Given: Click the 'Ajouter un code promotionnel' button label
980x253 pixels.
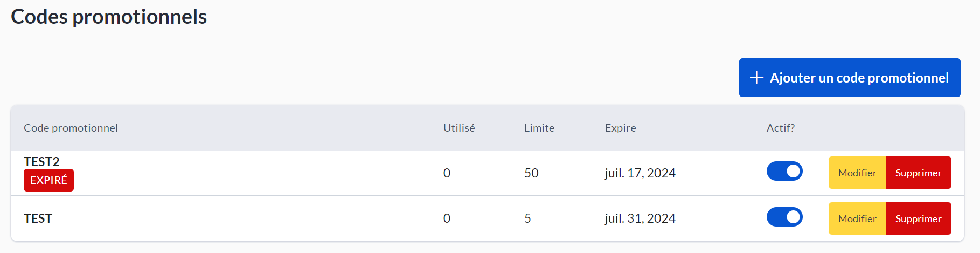Looking at the screenshot, I should [859, 78].
